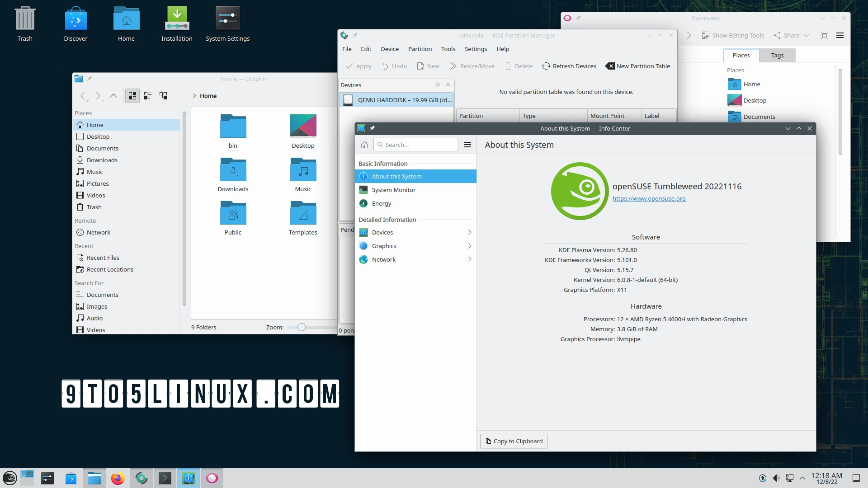
Task: Adjust the Zoom slider in Dolphin
Action: click(x=301, y=327)
